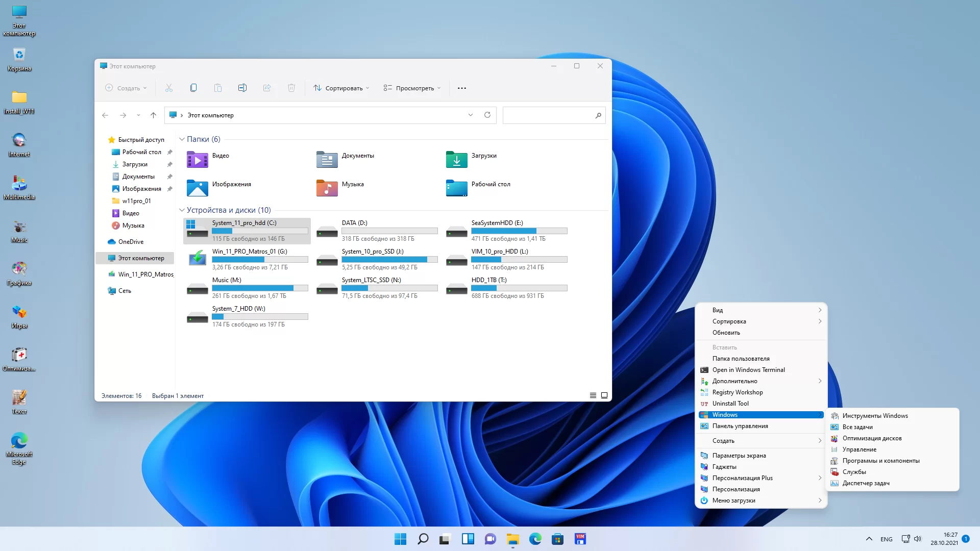Collapse the Устройства и диски group
Viewport: 980px width, 551px height.
click(x=182, y=210)
